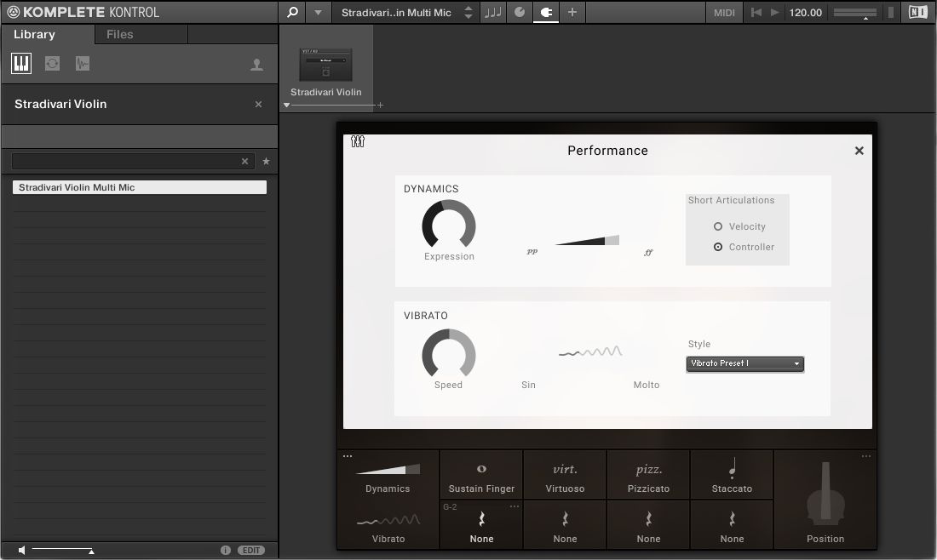Enable Velocity for Short Articulations
937x560 pixels.
point(718,226)
